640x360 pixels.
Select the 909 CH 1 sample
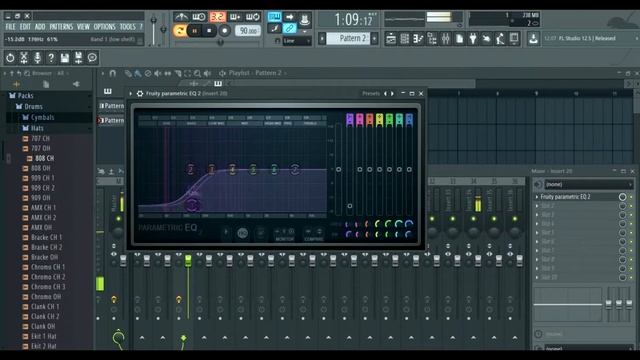tap(42, 178)
